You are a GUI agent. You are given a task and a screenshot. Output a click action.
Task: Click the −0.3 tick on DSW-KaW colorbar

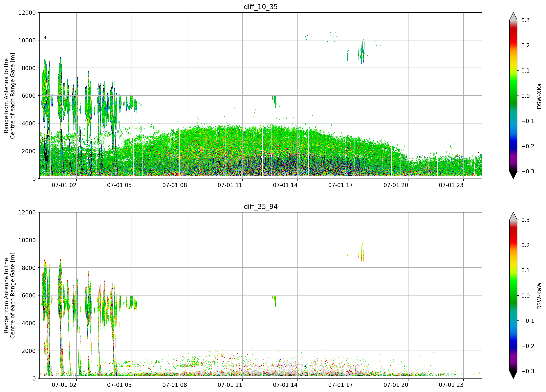click(528, 371)
